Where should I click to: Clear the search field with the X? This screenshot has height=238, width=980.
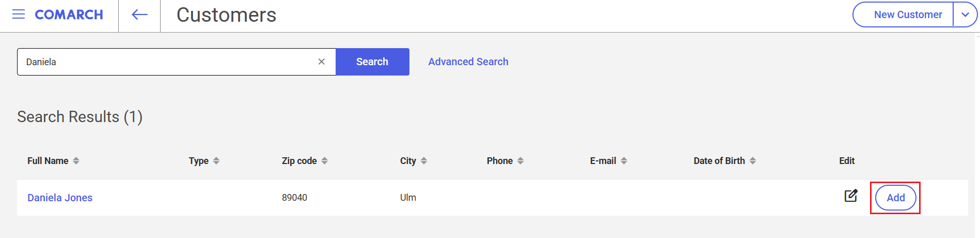[321, 62]
